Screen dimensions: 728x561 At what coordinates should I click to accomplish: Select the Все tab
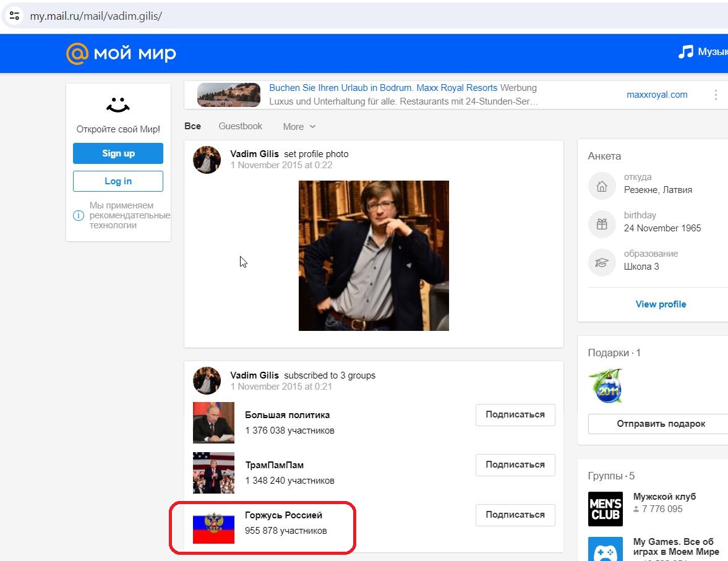coord(193,126)
